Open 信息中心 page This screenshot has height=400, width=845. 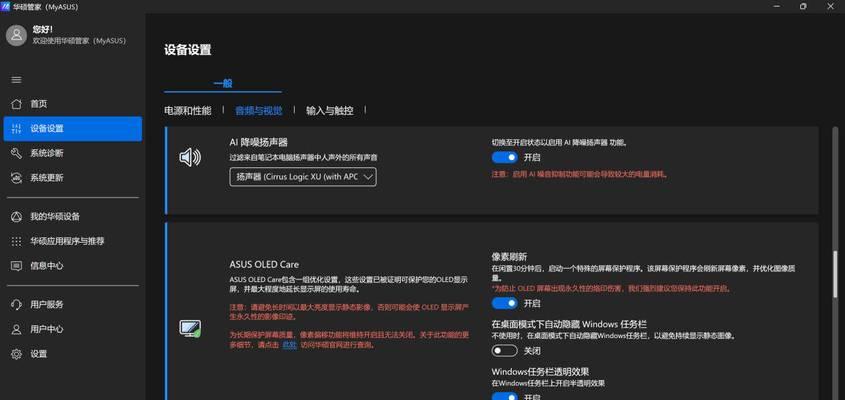tap(73, 266)
